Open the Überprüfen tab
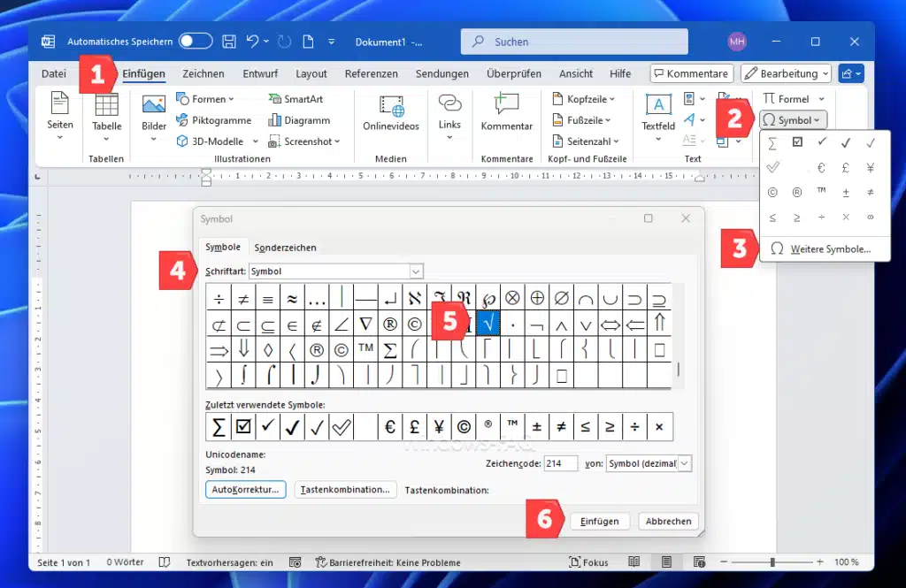The image size is (906, 588). (x=514, y=73)
